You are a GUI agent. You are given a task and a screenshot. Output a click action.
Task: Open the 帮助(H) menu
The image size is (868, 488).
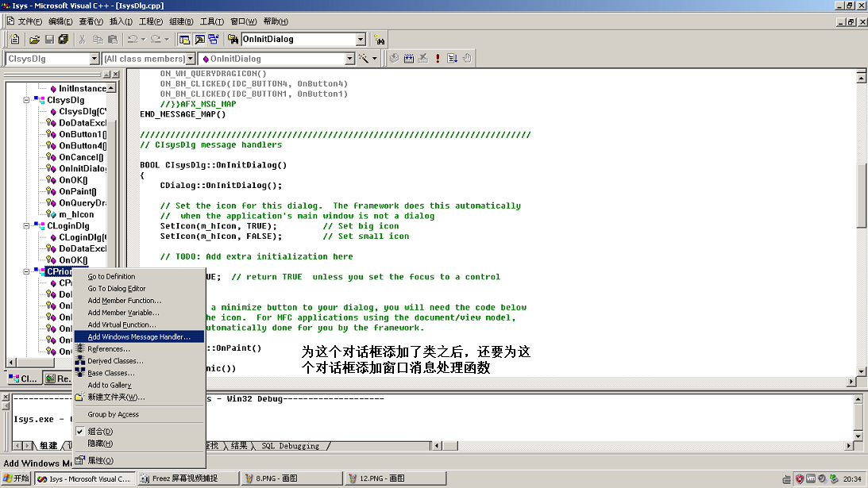(x=275, y=21)
